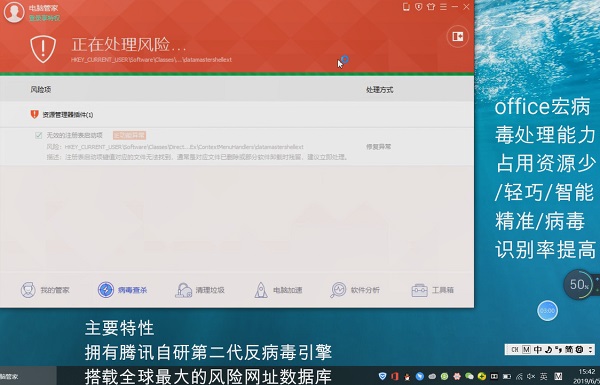
Task: Click CH on the IME language bar
Action: pos(515,349)
